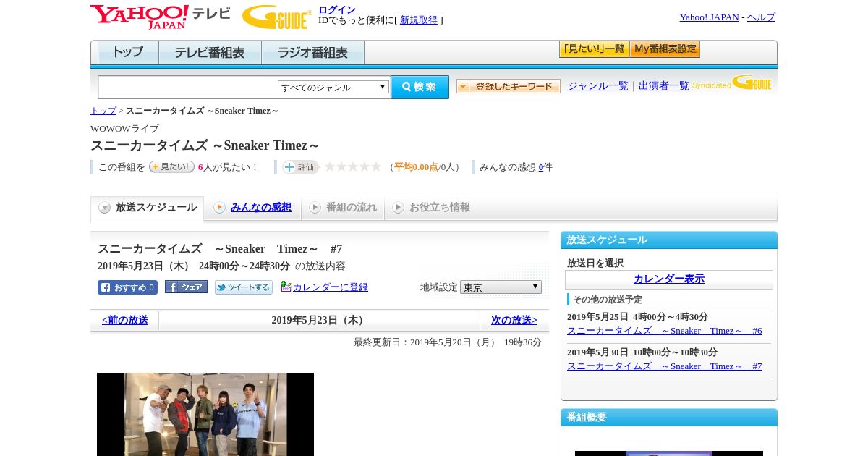Viewport: 868px width, 456px height.
Task: Click the 出演者一覧 link
Action: (x=664, y=85)
